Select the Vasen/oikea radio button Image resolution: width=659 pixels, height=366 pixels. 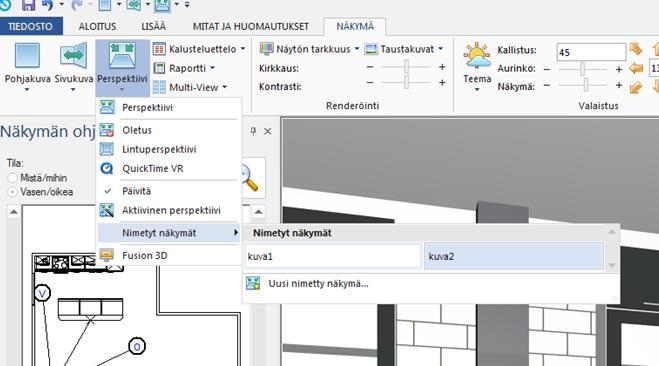coord(13,192)
